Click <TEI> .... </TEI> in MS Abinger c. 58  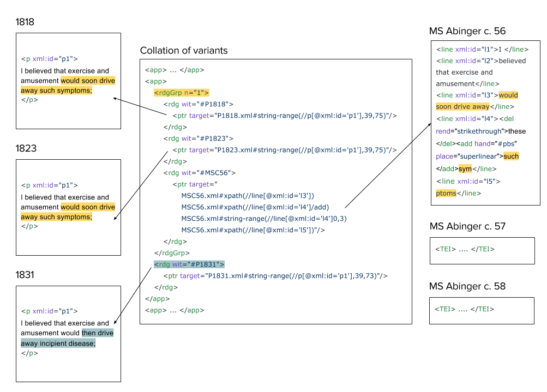[464, 309]
